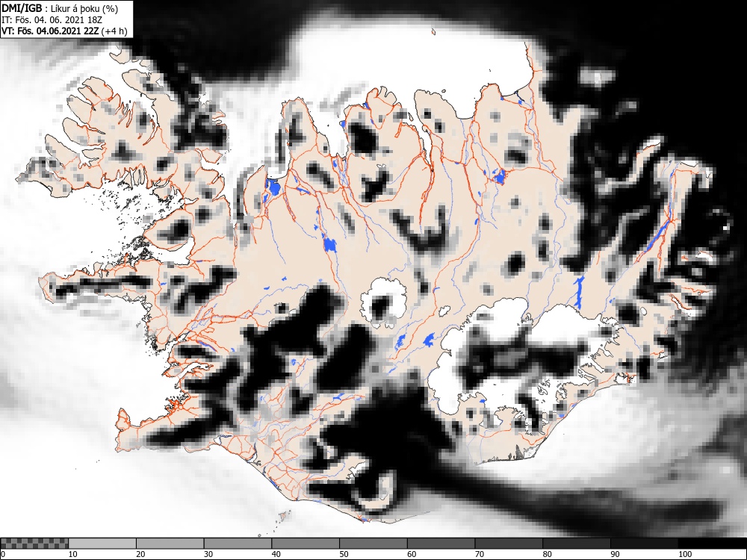This screenshot has width=747, height=560.
Task: Select the 10–20% light gray legend swatch
Action: point(102,544)
